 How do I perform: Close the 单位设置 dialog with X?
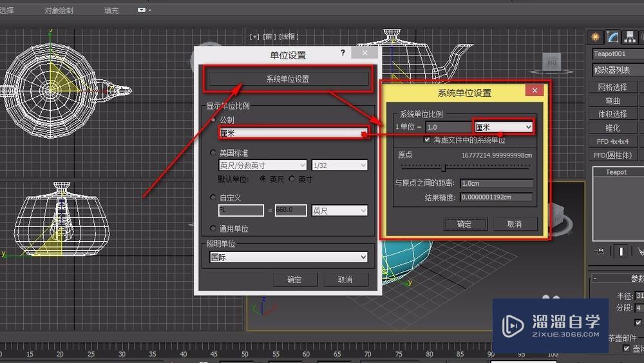coord(365,53)
